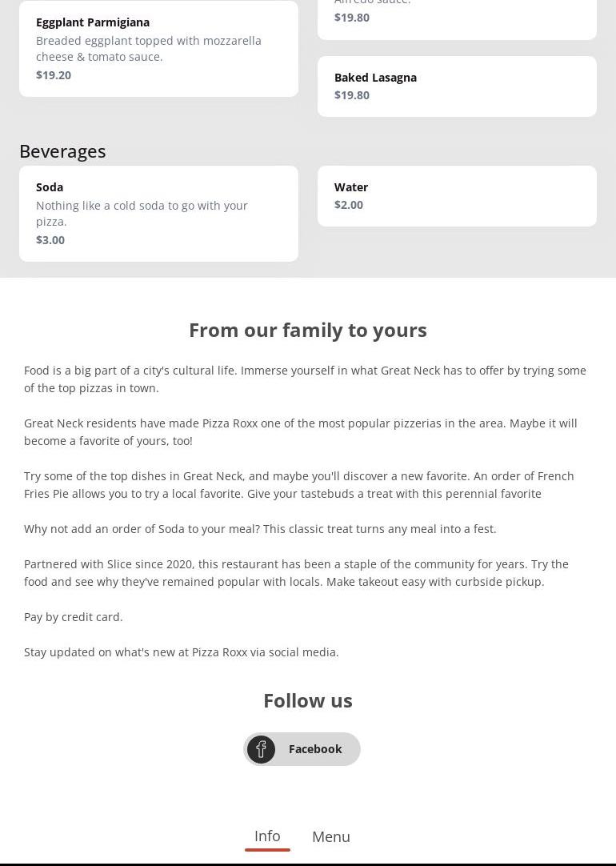Click the "Pay by credit card." text
Viewport: 616px width, 866px height.
tap(74, 617)
